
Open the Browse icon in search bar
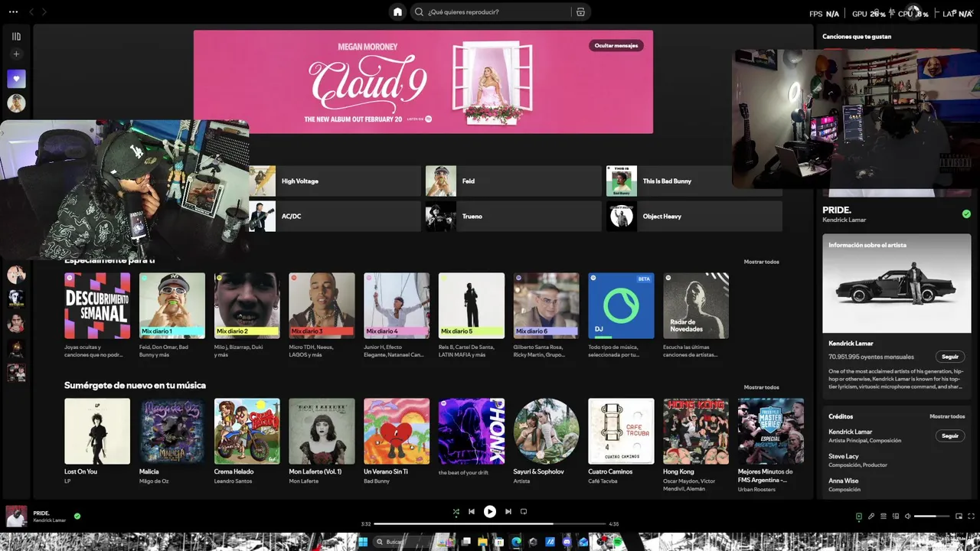pyautogui.click(x=580, y=11)
